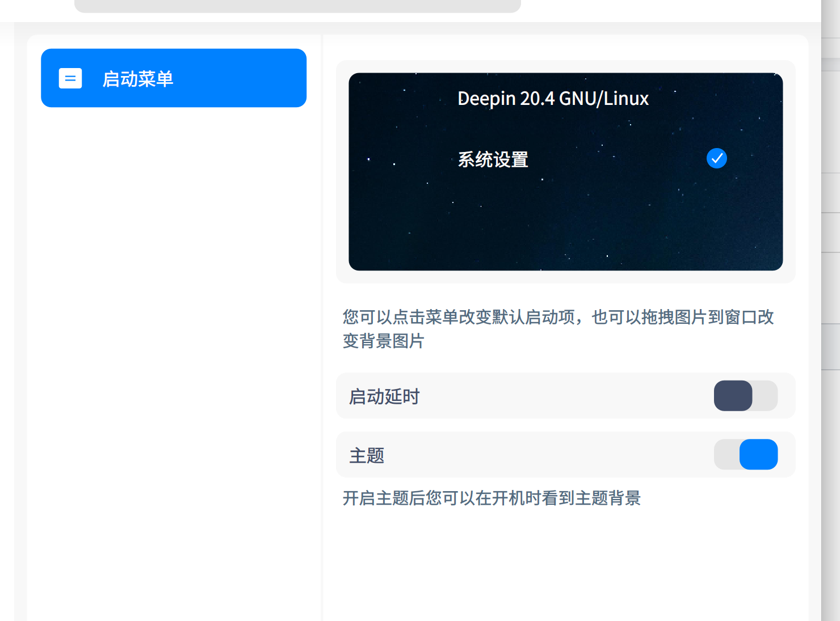
Task: Select the 启动菜单 sidebar item
Action: point(174,78)
